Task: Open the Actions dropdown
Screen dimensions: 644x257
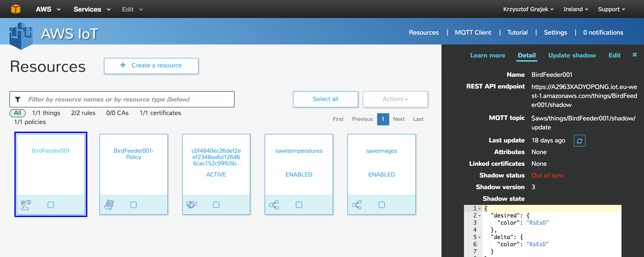Action: point(395,99)
